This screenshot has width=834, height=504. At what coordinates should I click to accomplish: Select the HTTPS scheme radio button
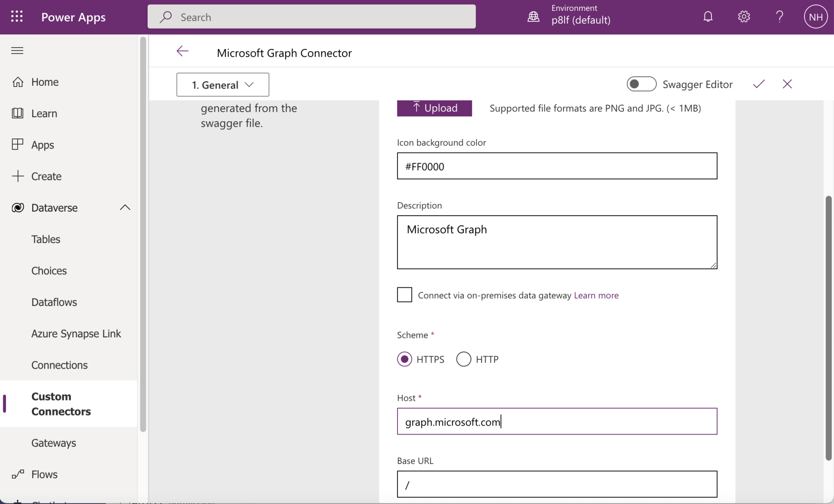point(404,359)
